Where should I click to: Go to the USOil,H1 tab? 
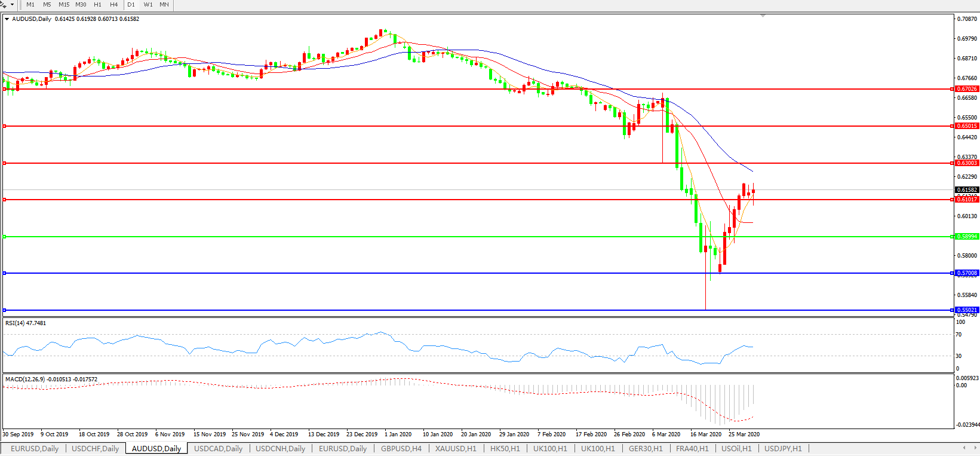(736, 448)
